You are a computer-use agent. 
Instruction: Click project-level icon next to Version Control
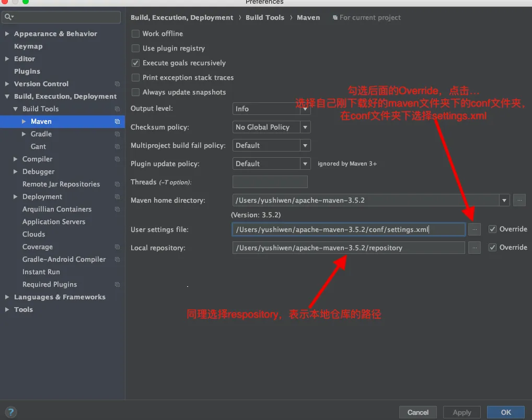point(118,84)
